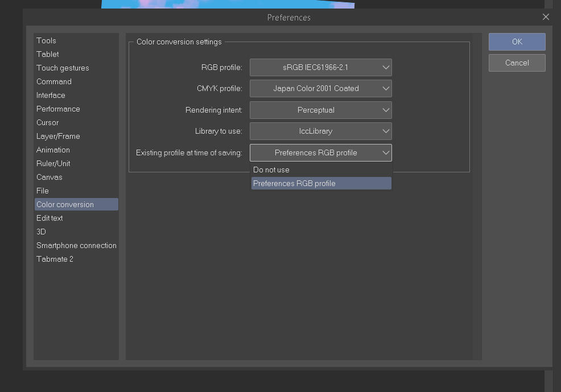561x392 pixels.
Task: Confirm preferences with OK
Action: click(x=517, y=42)
